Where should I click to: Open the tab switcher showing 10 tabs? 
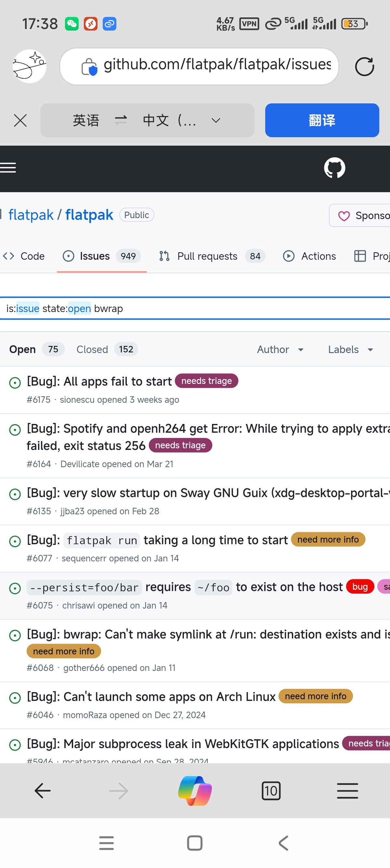pos(271,791)
